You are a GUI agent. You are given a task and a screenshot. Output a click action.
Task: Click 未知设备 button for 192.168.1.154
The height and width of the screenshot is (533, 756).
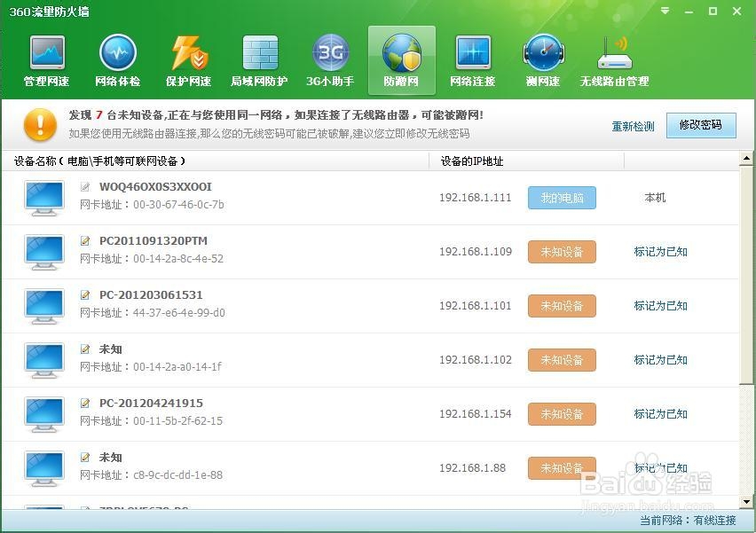coord(562,414)
